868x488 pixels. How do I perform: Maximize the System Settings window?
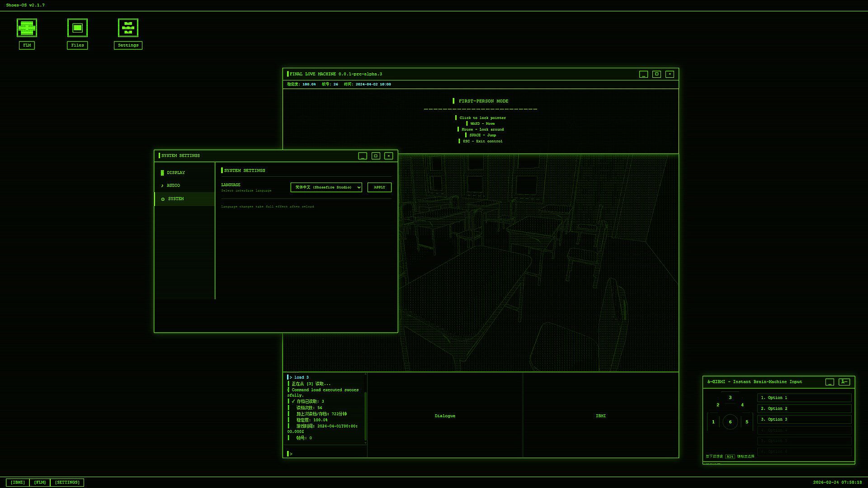pyautogui.click(x=375, y=156)
